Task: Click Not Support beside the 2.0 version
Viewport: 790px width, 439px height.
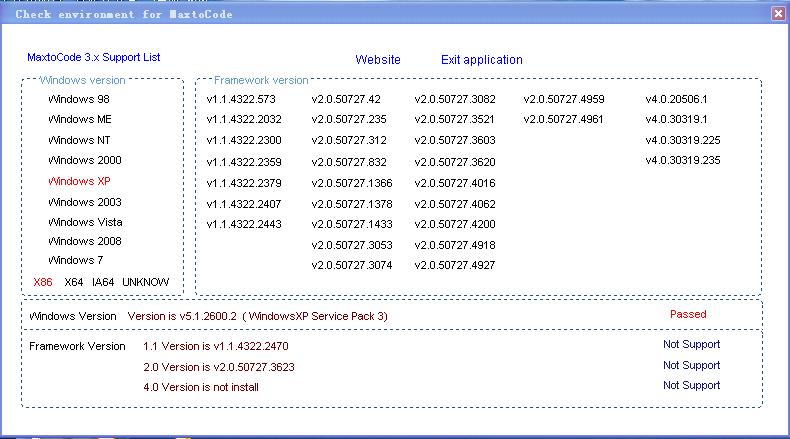Action: pyautogui.click(x=691, y=365)
